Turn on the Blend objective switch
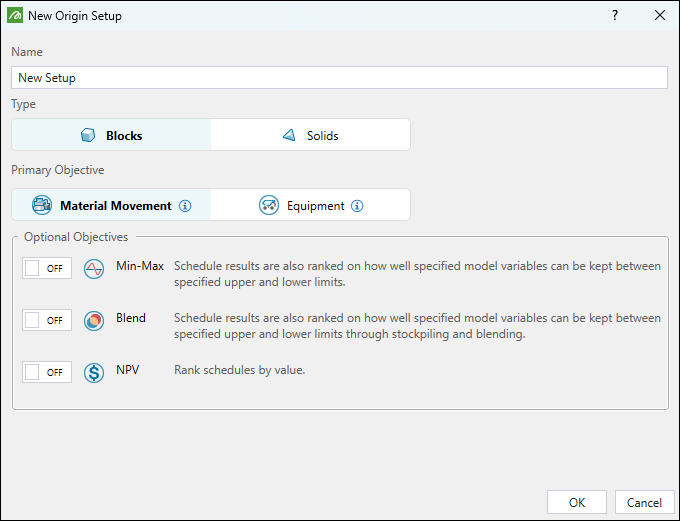This screenshot has width=680, height=521. click(47, 320)
